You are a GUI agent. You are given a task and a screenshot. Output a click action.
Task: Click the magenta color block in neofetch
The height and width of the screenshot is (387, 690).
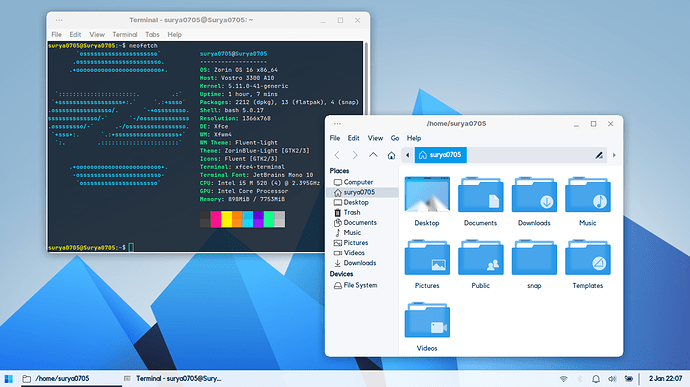tap(216, 219)
